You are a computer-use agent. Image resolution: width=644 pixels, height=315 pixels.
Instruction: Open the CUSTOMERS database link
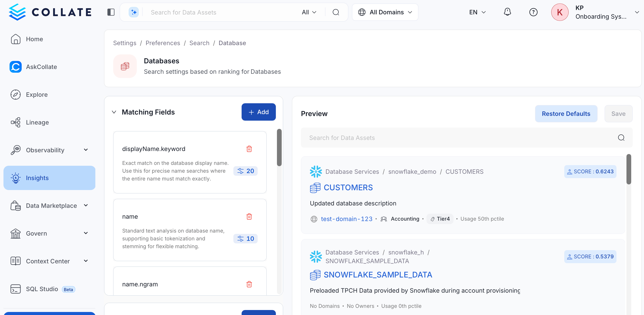(348, 187)
